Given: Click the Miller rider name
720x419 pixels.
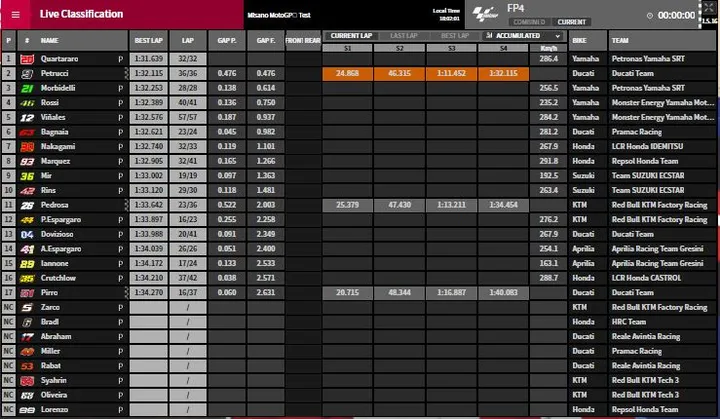Looking at the screenshot, I should point(51,351).
